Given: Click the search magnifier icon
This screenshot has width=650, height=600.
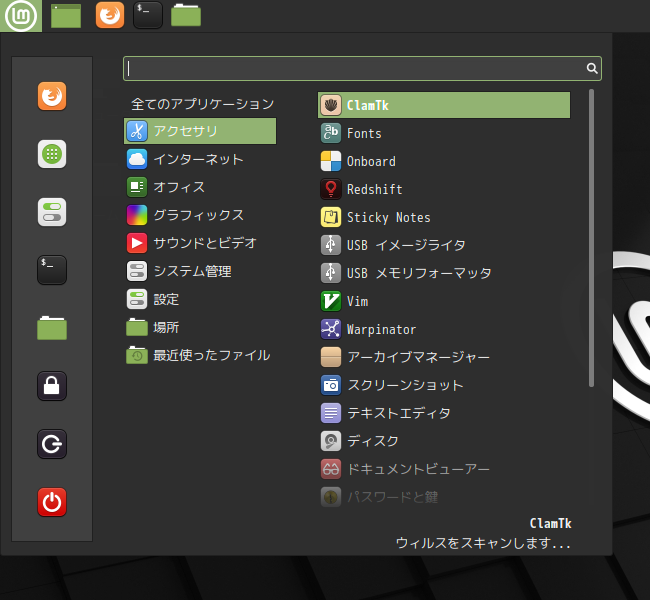Looking at the screenshot, I should tap(592, 68).
